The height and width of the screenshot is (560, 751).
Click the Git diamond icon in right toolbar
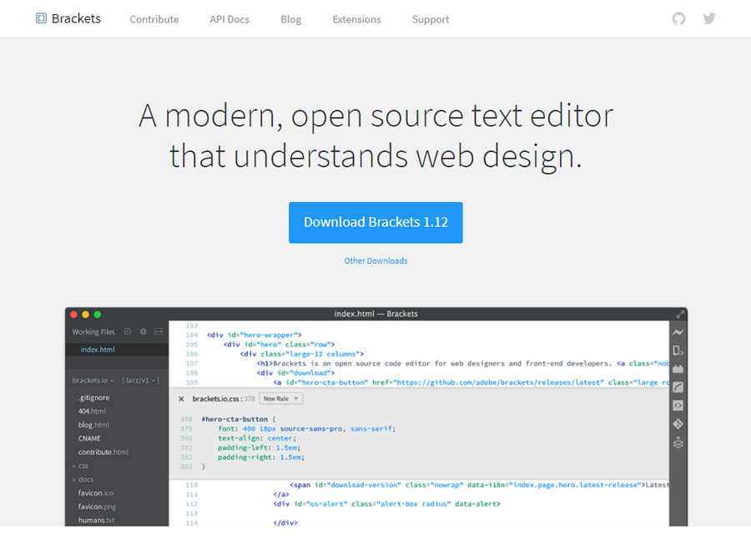point(678,424)
